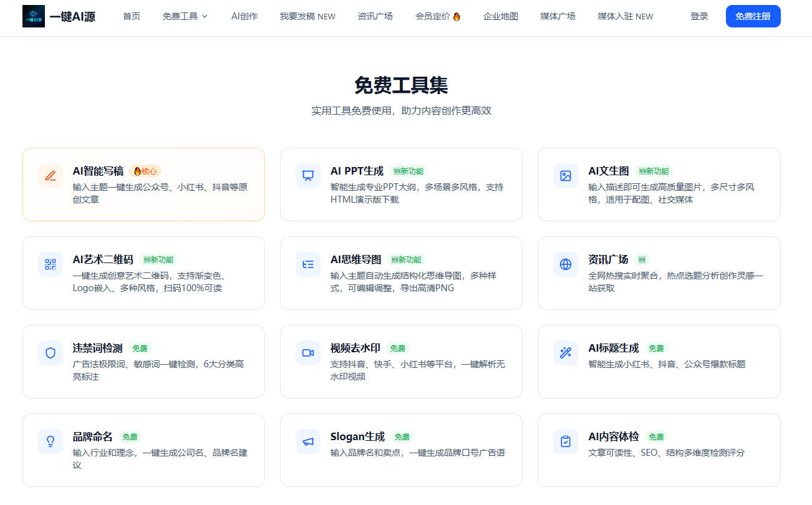Screen dimensions: 812x505
Task: Click the 一键AI源 site name text
Action: pos(72,17)
